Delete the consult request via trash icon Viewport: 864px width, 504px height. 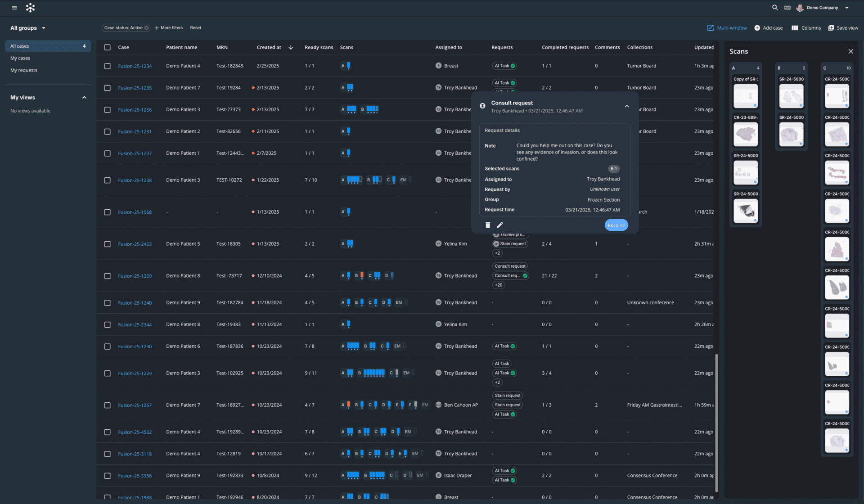click(x=488, y=225)
